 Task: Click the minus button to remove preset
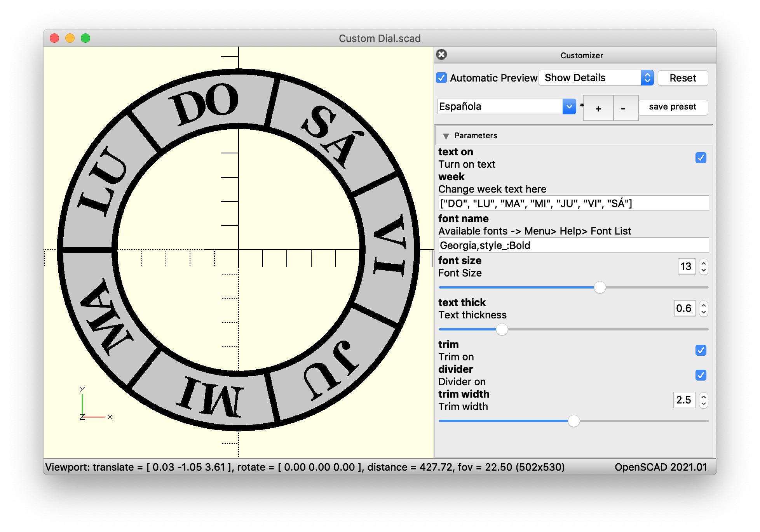[x=623, y=108]
